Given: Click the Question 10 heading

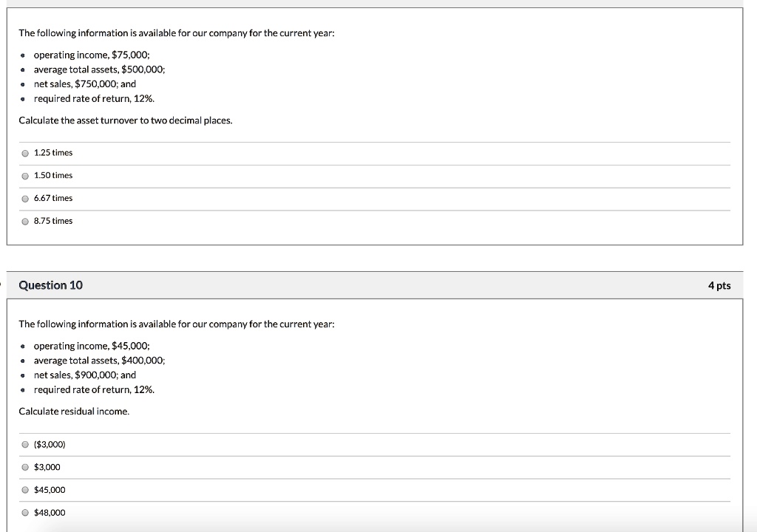Looking at the screenshot, I should pyautogui.click(x=50, y=285).
